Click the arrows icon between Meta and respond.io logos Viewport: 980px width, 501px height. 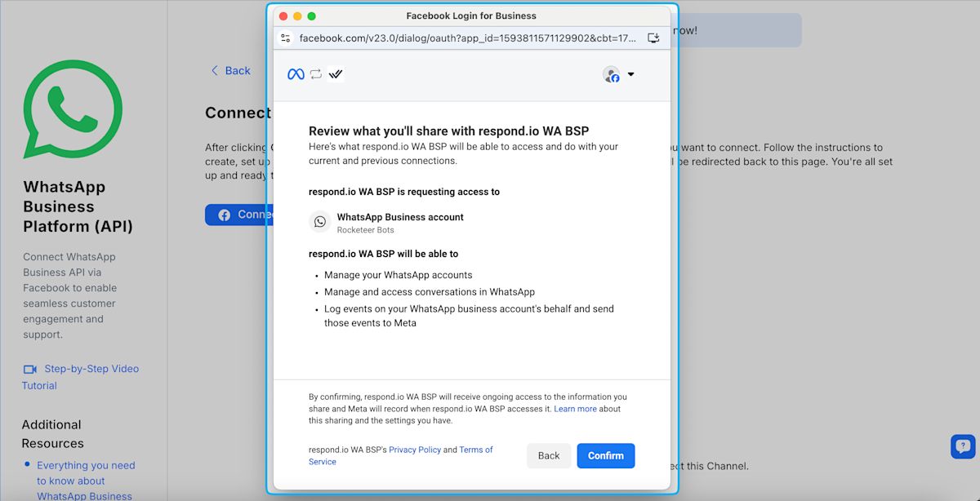pos(316,74)
